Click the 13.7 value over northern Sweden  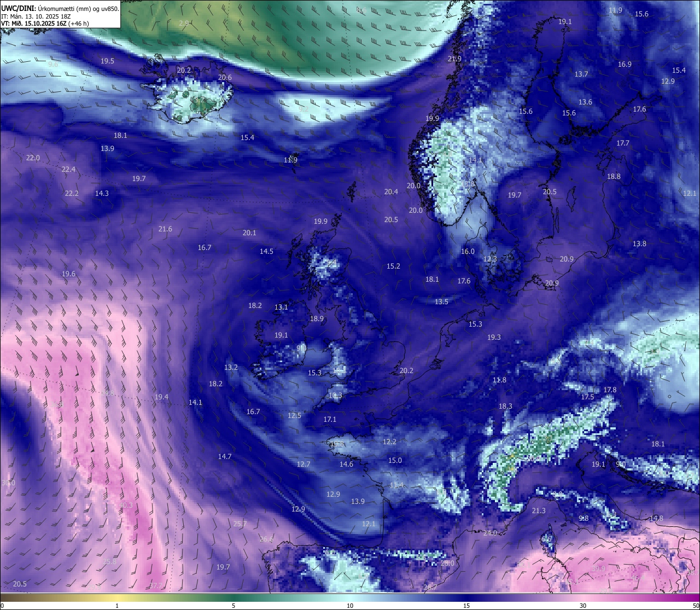[581, 74]
